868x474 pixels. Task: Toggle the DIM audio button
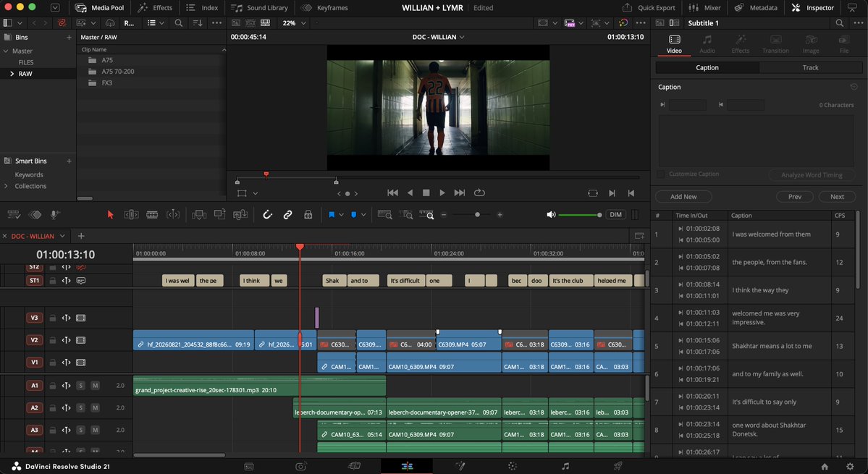pyautogui.click(x=615, y=215)
